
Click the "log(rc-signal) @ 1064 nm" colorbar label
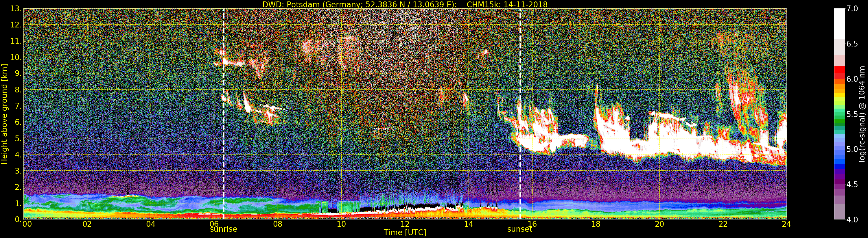click(x=862, y=114)
